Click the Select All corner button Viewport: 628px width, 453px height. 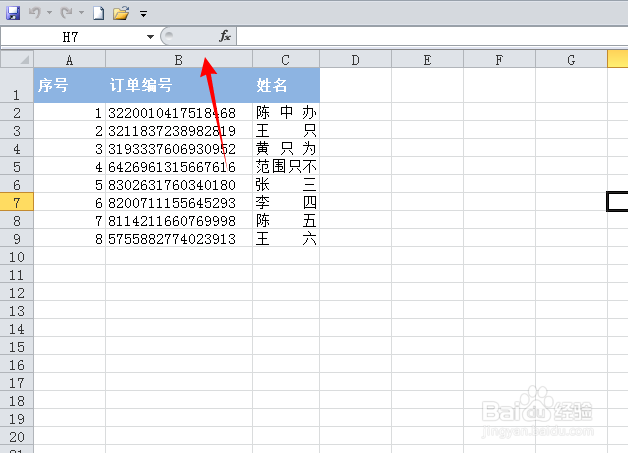point(17,60)
